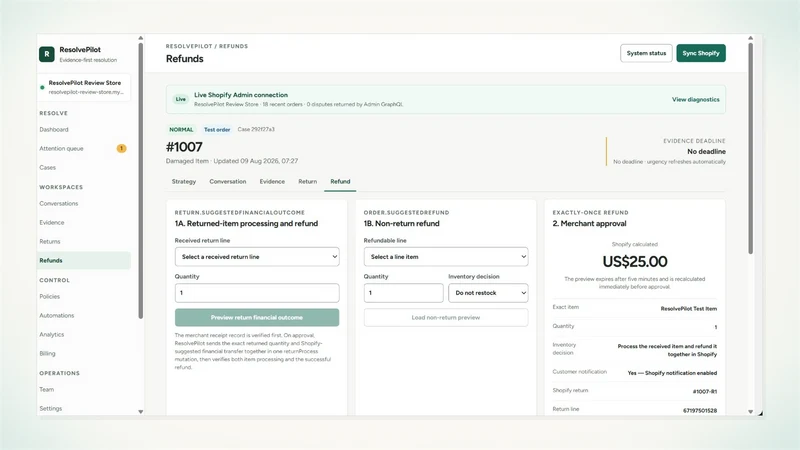Click the order number #1007 heading
The image size is (800, 450).
tap(184, 147)
